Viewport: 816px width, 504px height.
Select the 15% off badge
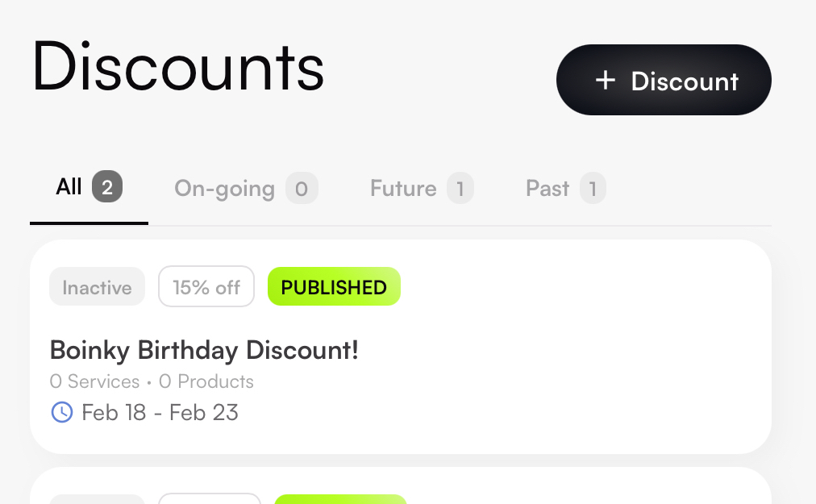(206, 287)
